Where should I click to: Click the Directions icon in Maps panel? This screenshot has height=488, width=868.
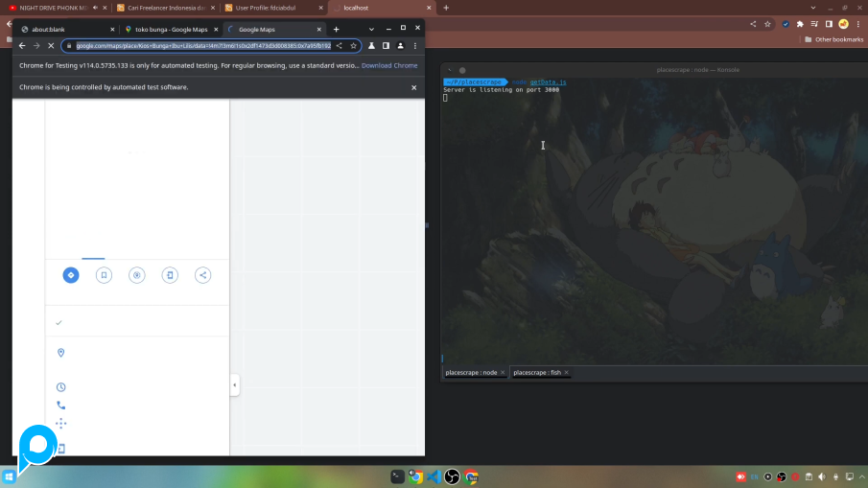(70, 275)
